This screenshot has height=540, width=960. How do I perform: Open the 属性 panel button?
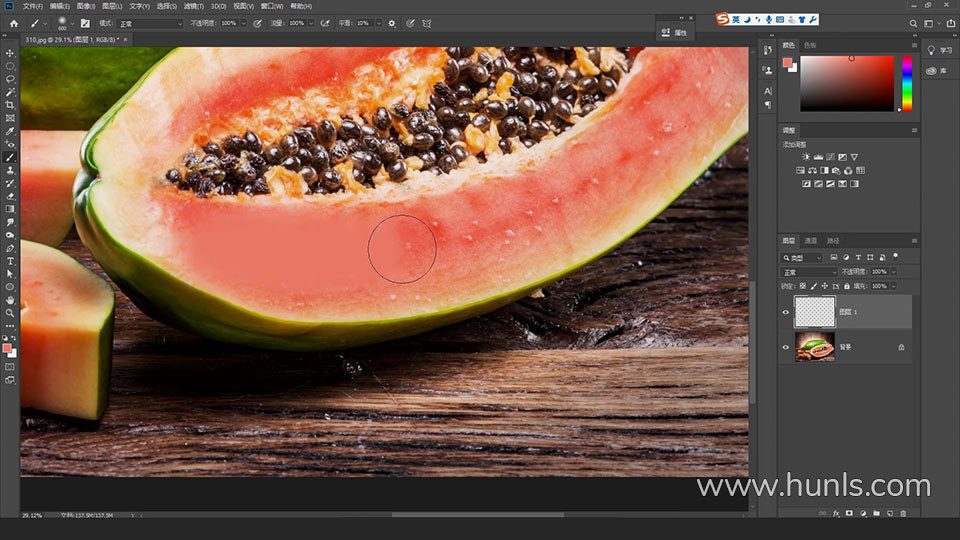[x=674, y=32]
